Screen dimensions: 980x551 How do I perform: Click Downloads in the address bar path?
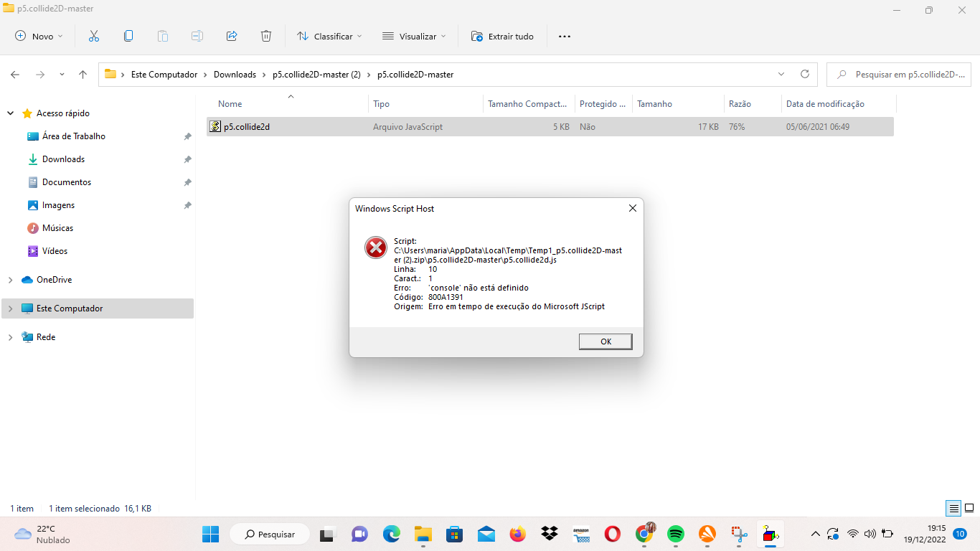235,75
